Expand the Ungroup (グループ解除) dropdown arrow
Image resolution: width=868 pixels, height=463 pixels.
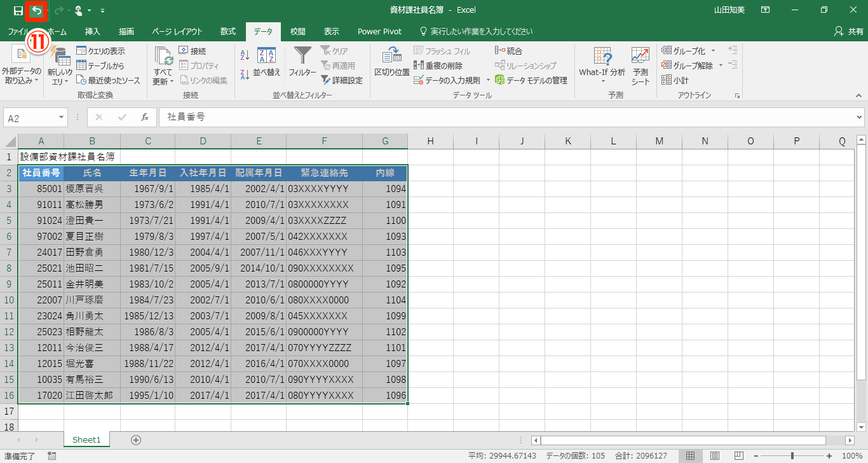(721, 66)
